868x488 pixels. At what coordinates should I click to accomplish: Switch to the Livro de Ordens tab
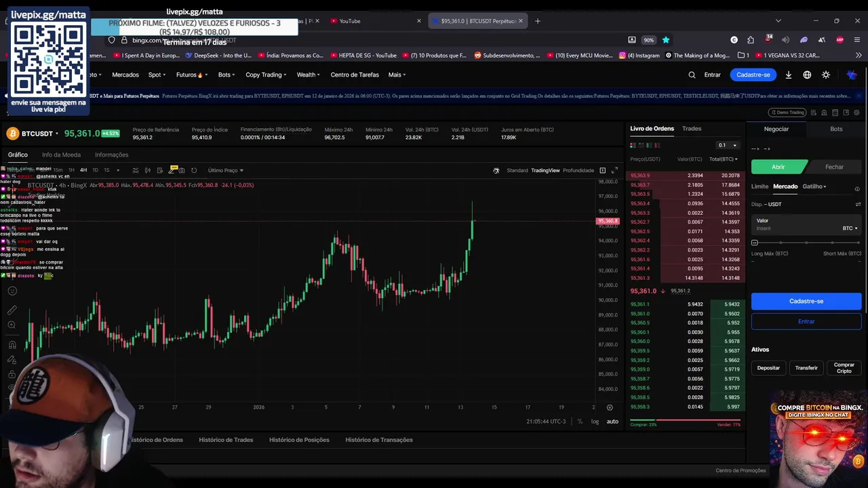coord(652,128)
